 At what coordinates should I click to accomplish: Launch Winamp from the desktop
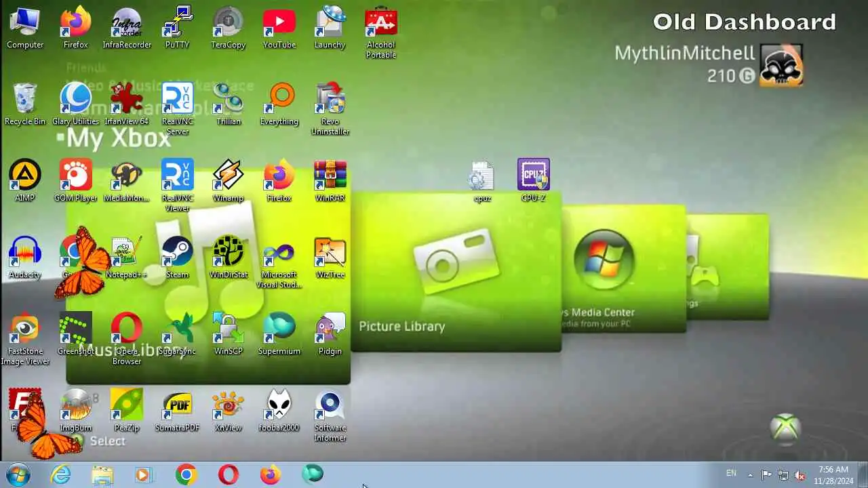click(x=229, y=182)
